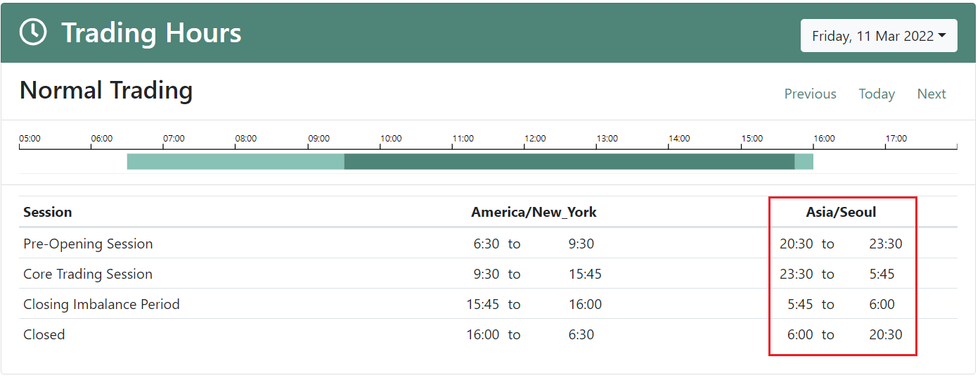Viewport: 980px width, 378px height.
Task: Select the Closed row label
Action: [44, 335]
